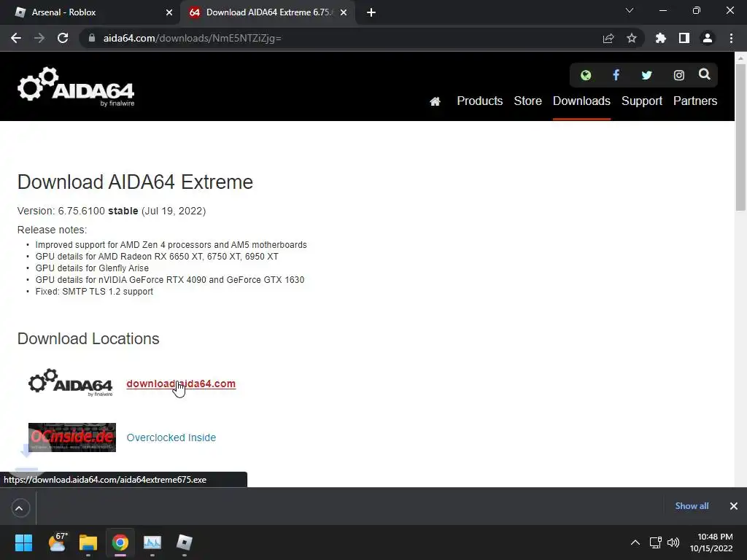Image resolution: width=747 pixels, height=560 pixels.
Task: Click the site search magnifier icon
Action: pos(705,74)
